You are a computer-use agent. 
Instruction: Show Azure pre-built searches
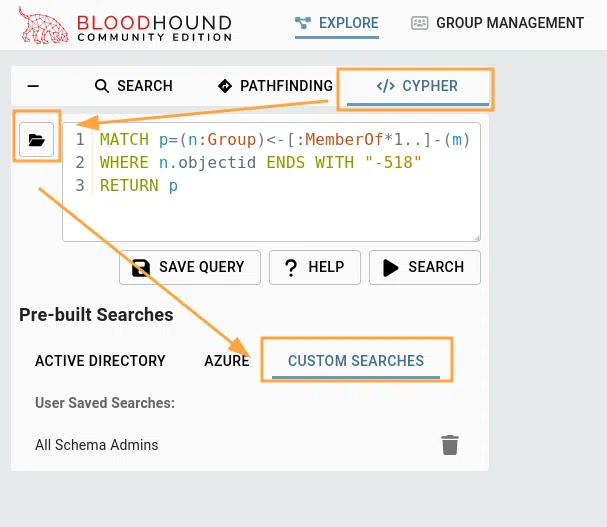pos(226,361)
